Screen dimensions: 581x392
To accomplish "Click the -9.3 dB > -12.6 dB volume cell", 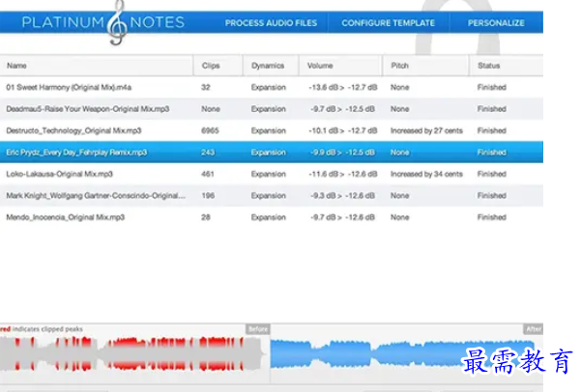I will pos(343,195).
